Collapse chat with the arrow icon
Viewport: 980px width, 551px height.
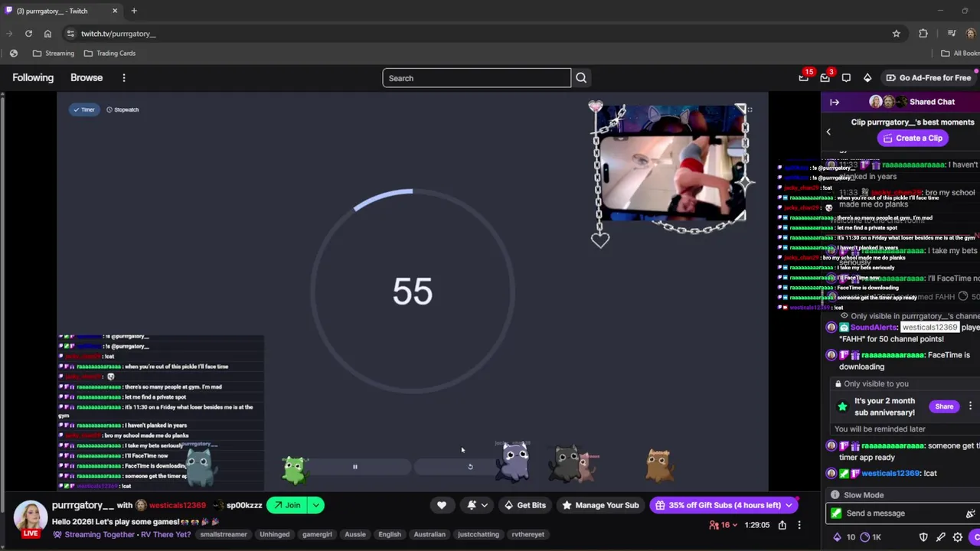tap(835, 102)
